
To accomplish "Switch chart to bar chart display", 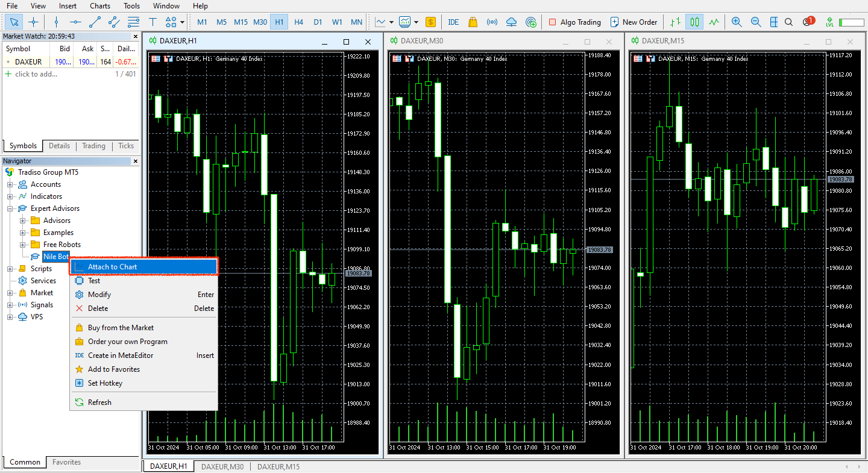I will click(675, 22).
